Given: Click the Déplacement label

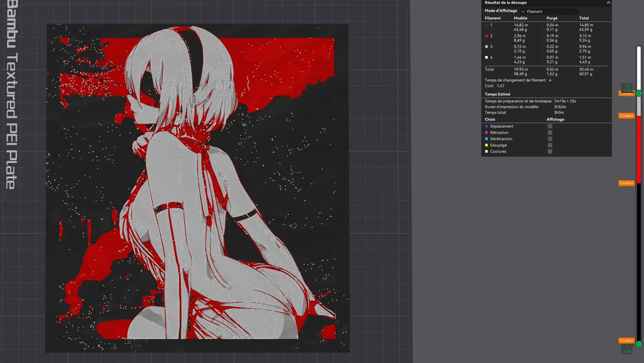Looking at the screenshot, I should click(x=502, y=126).
